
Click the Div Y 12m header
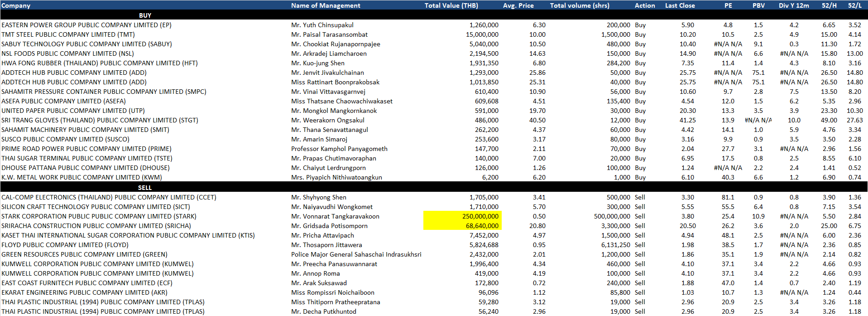(x=794, y=5)
